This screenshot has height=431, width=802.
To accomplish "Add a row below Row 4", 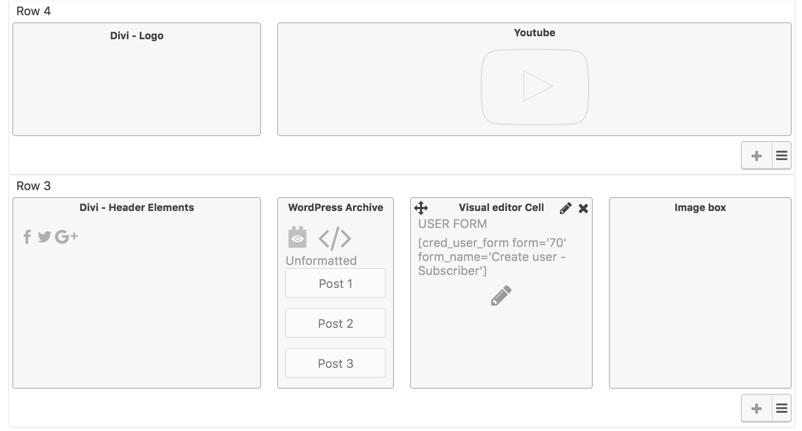I will (x=756, y=156).
